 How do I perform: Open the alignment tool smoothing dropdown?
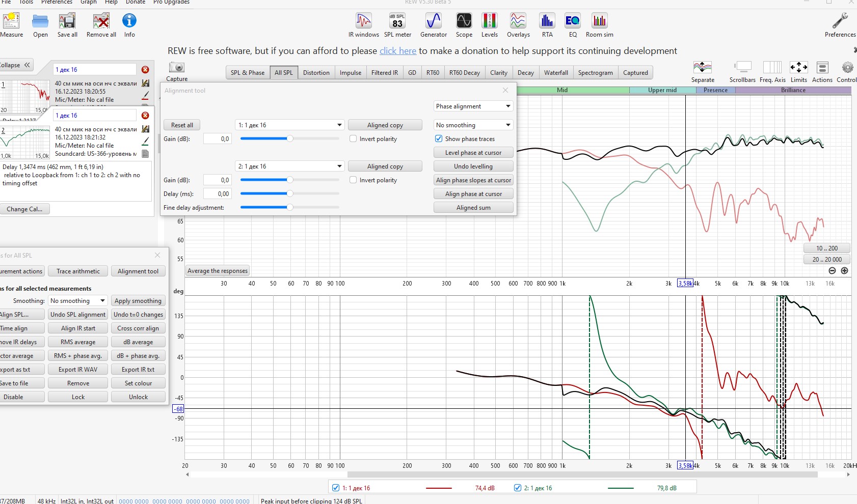(473, 125)
